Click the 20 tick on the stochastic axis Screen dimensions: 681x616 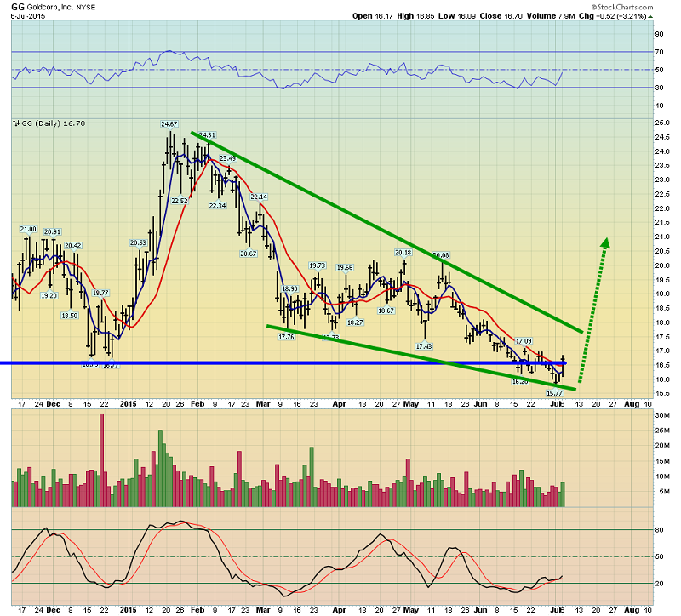click(x=659, y=584)
